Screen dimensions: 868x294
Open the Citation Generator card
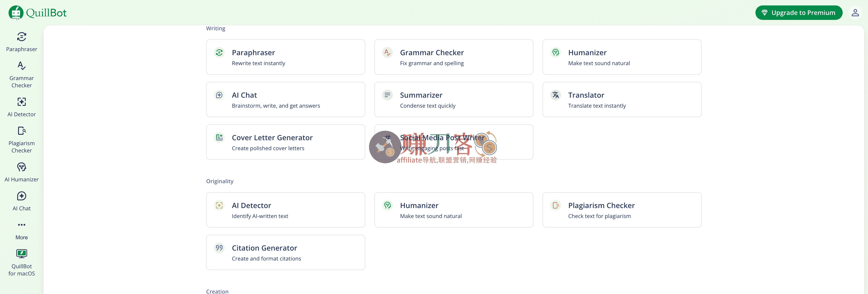tap(285, 252)
